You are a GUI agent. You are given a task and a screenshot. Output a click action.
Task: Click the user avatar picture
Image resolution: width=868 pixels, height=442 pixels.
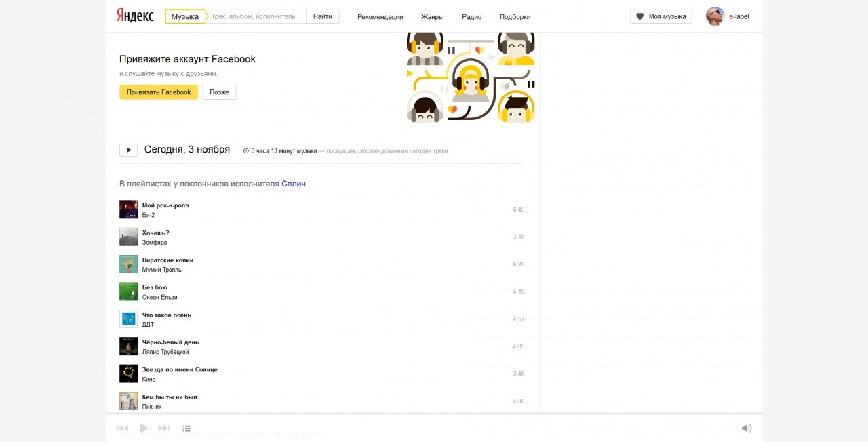pos(715,16)
